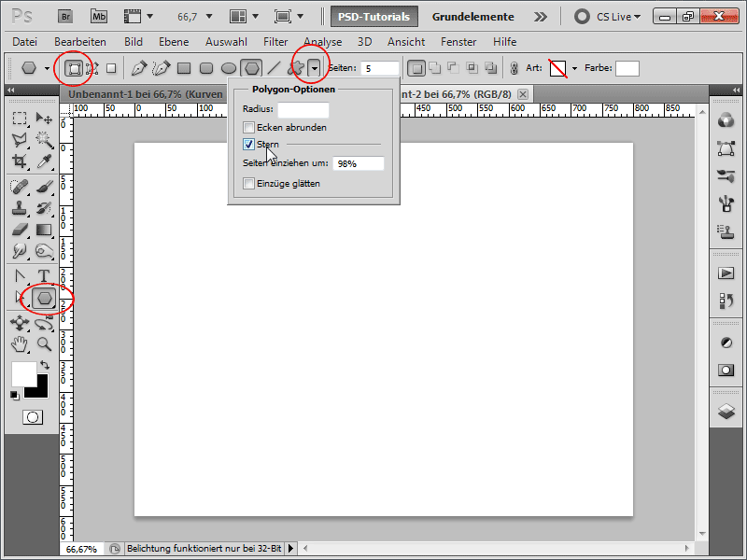This screenshot has width=747, height=560.
Task: Enable Shape Layers mode in options bar
Action: point(74,68)
